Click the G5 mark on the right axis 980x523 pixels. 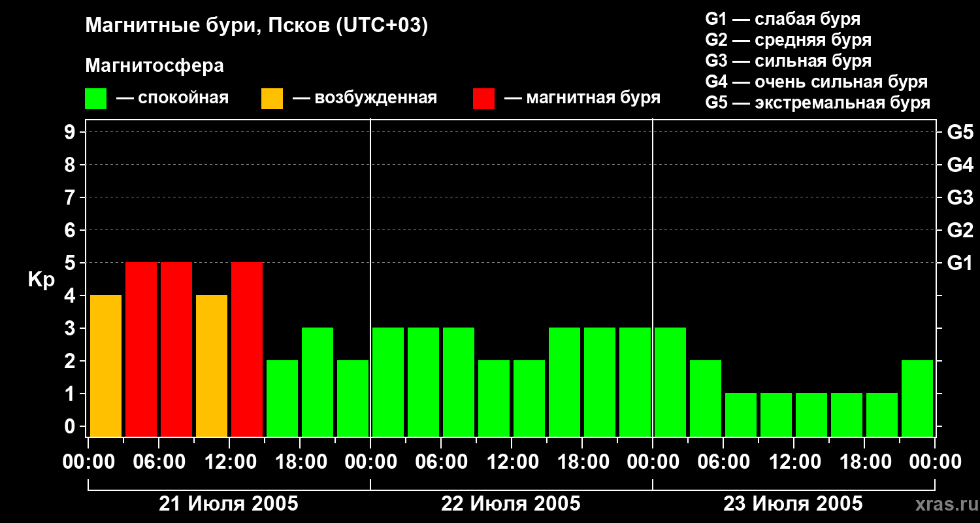point(960,132)
